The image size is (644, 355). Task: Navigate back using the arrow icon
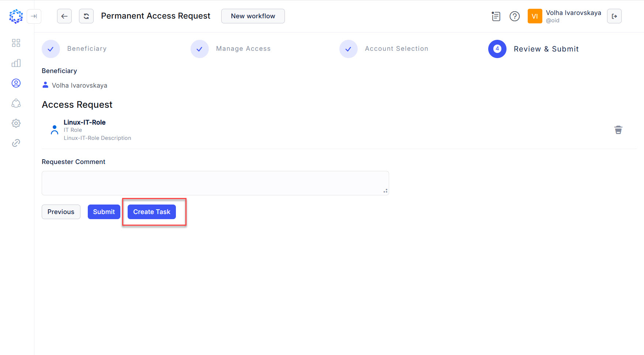[x=64, y=16]
